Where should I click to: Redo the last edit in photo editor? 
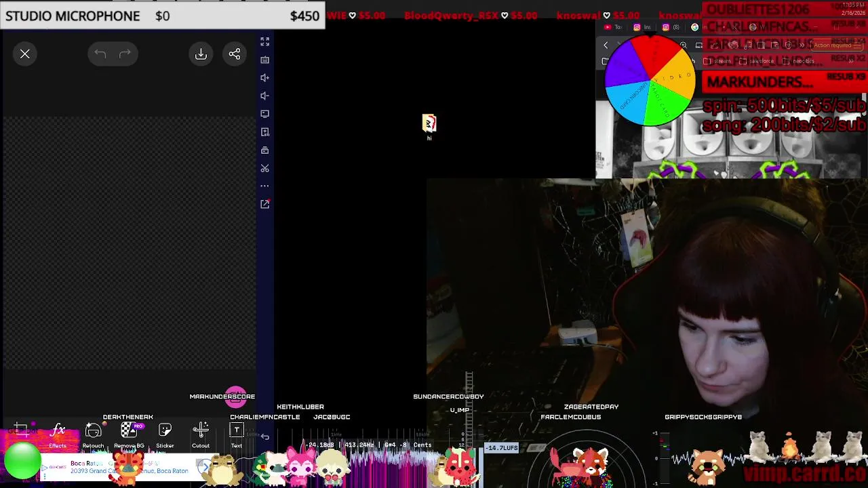click(x=125, y=54)
